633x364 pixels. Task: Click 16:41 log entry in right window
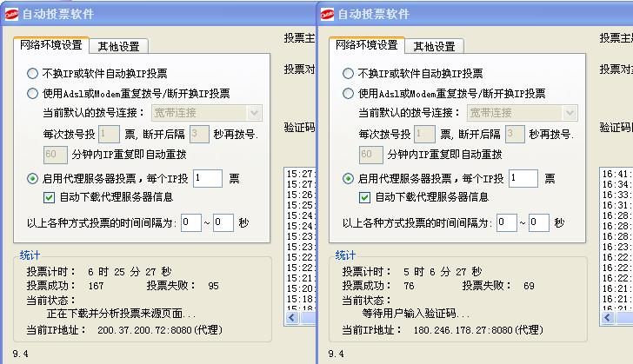(617, 174)
